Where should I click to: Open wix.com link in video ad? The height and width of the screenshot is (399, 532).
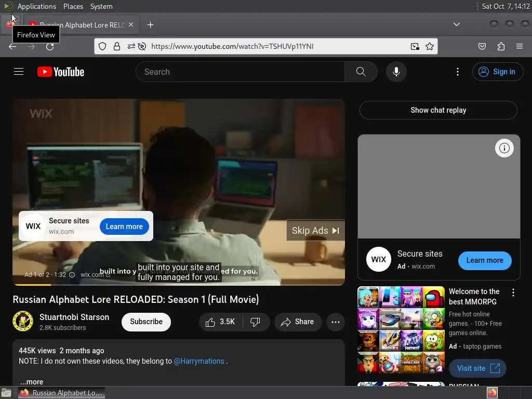[x=95, y=274]
